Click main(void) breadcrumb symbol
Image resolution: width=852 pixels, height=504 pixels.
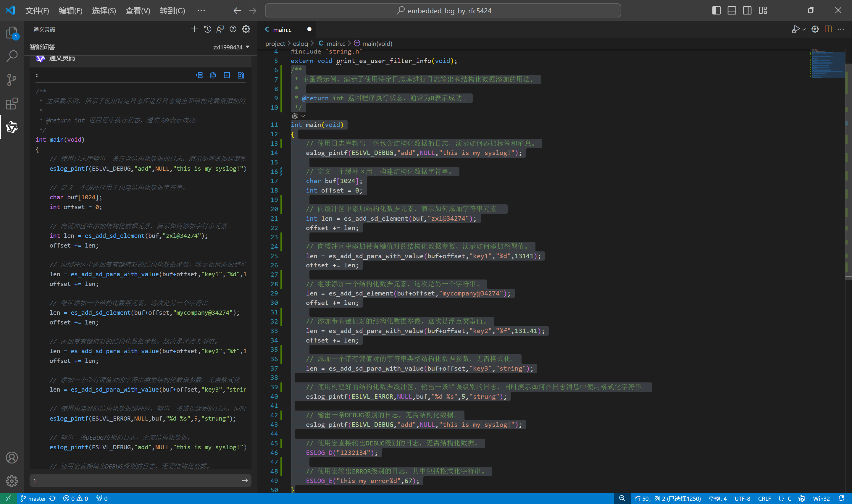(373, 43)
